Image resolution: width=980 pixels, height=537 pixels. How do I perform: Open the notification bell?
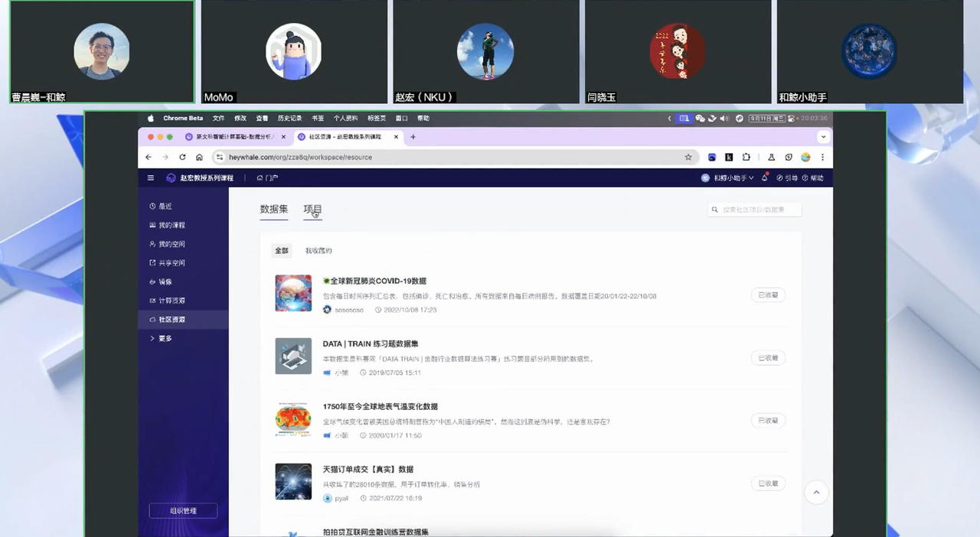click(x=765, y=177)
